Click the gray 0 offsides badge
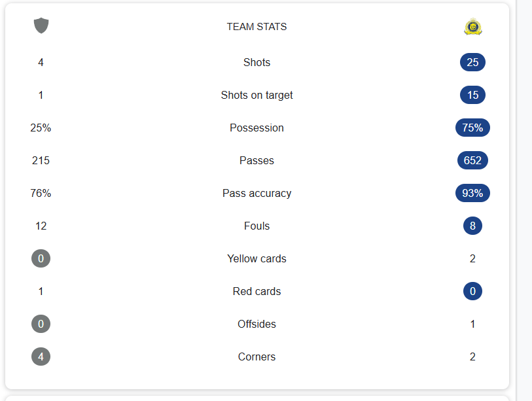This screenshot has width=532, height=401. [x=41, y=324]
